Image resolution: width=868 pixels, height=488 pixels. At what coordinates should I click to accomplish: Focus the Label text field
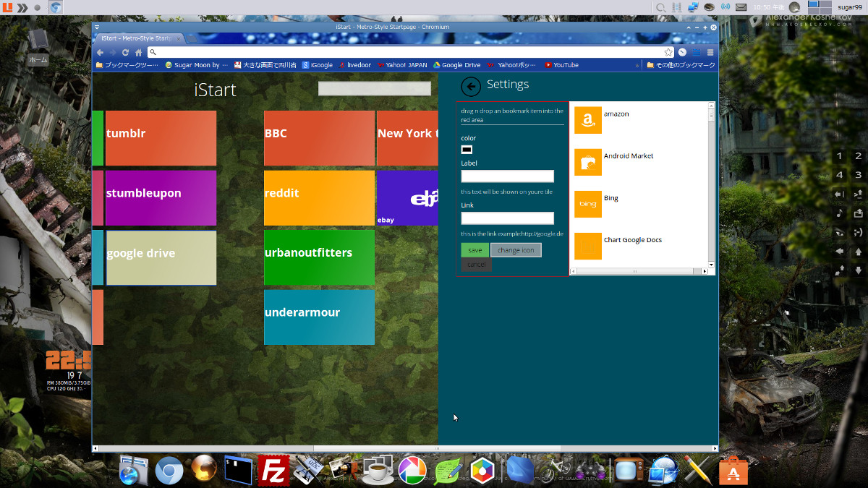[x=507, y=176]
